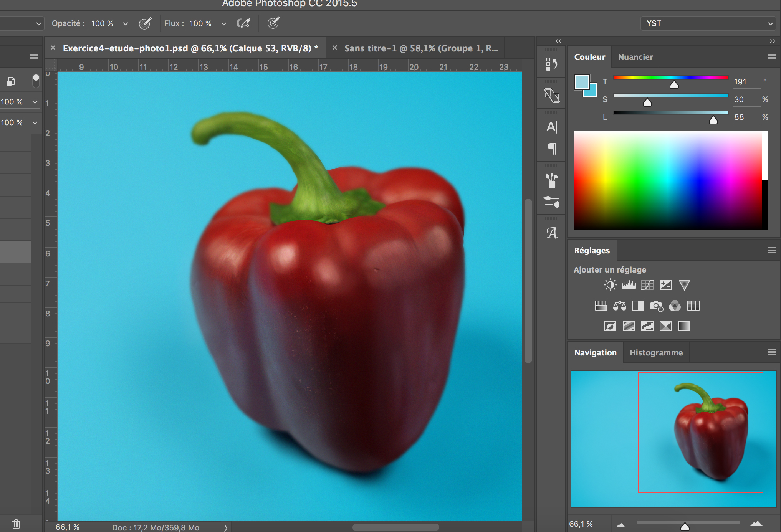
Task: Open the YST workspace dropdown
Action: click(709, 23)
